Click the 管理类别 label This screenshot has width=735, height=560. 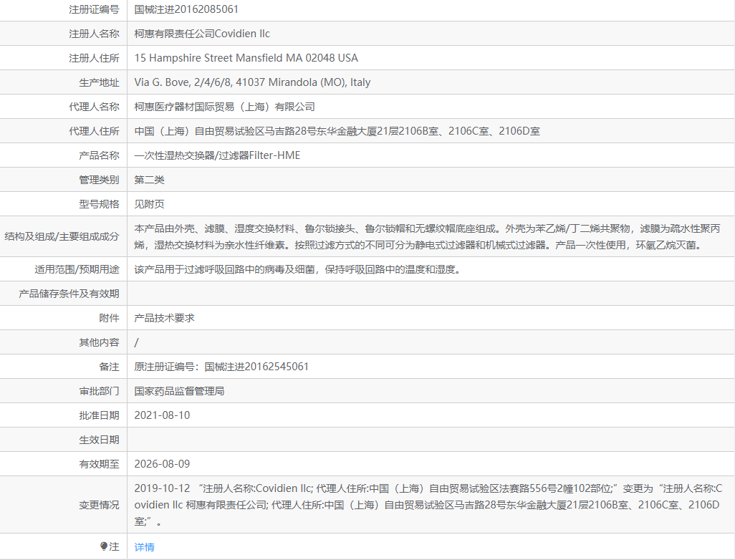click(99, 180)
